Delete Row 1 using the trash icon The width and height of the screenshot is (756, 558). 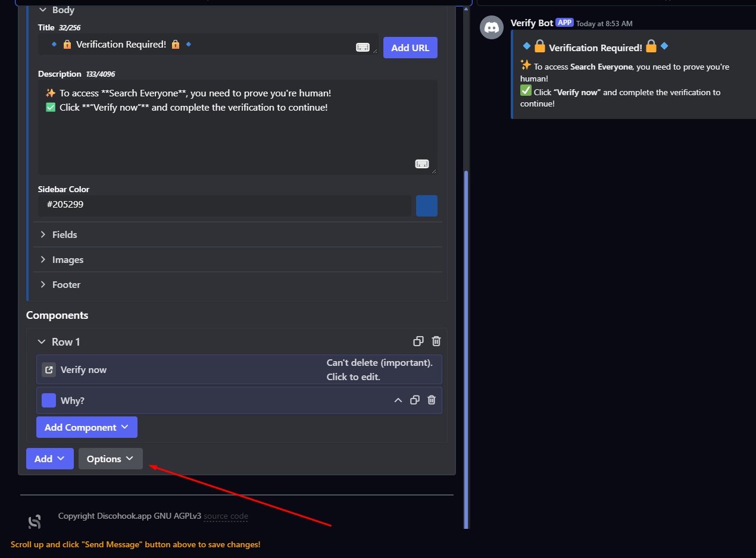(x=436, y=341)
